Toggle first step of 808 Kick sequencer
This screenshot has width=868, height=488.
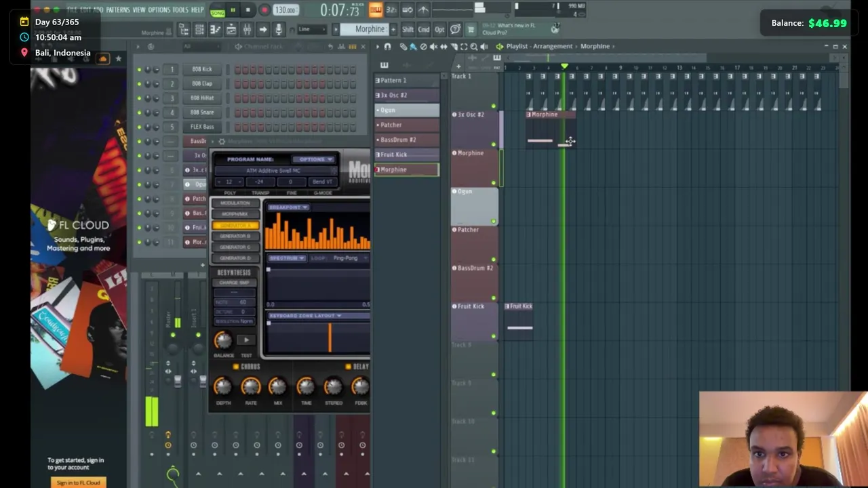[238, 69]
